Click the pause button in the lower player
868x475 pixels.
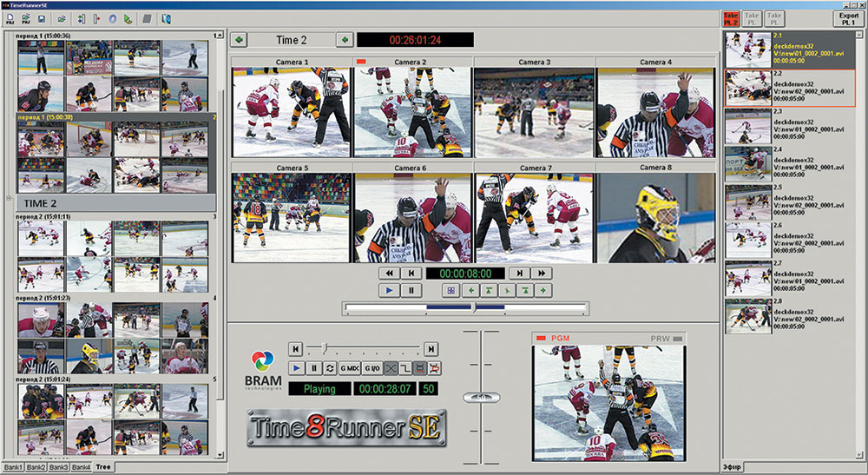(314, 368)
